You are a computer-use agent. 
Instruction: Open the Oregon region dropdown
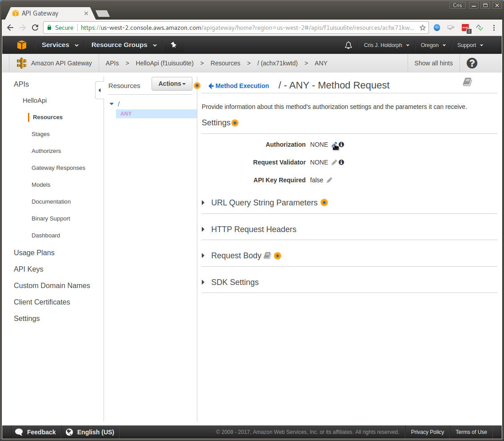tap(433, 45)
